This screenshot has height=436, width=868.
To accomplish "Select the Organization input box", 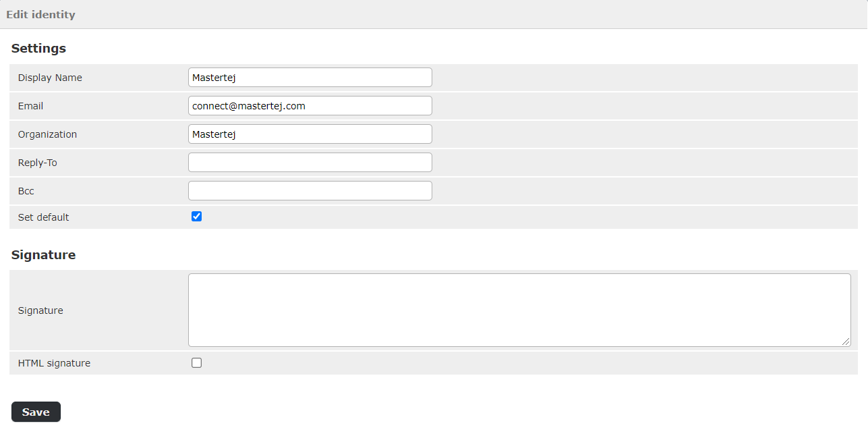I will pyautogui.click(x=310, y=134).
